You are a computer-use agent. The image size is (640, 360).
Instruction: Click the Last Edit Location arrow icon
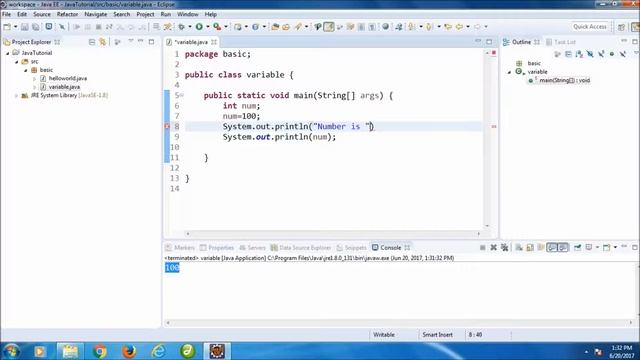coord(448,27)
